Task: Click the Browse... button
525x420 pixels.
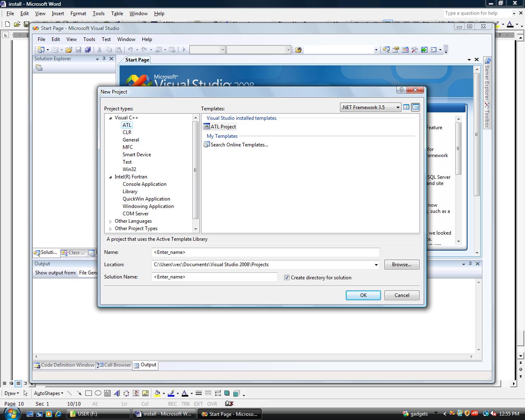Action: coord(402,265)
